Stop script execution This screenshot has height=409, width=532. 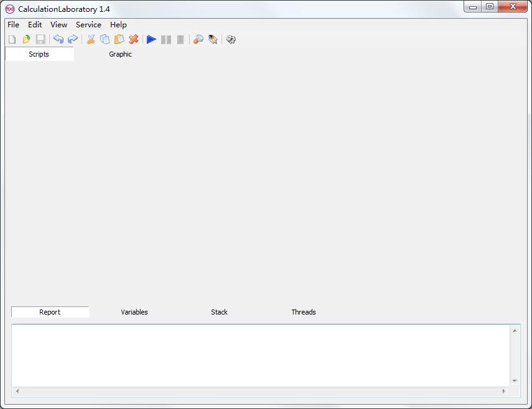click(x=180, y=40)
